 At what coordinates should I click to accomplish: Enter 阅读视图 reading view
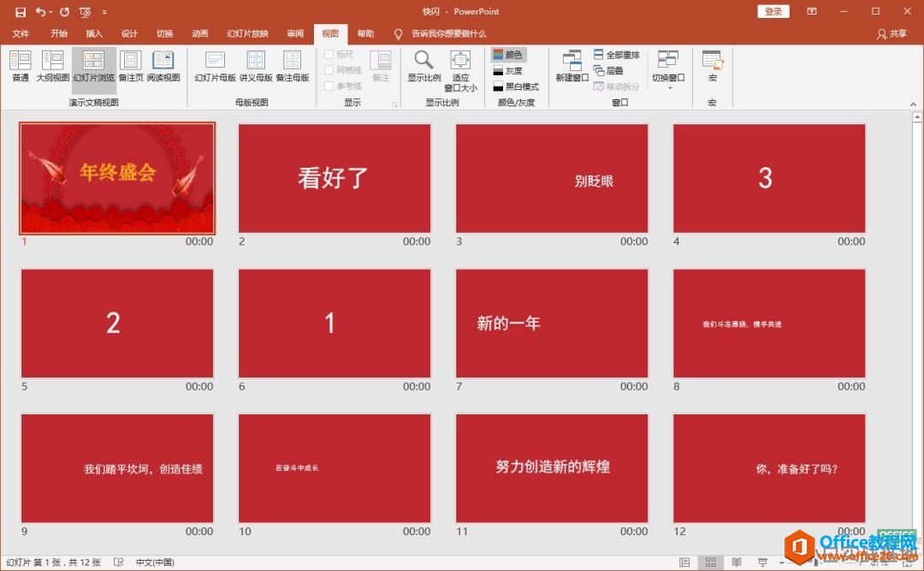tap(163, 67)
